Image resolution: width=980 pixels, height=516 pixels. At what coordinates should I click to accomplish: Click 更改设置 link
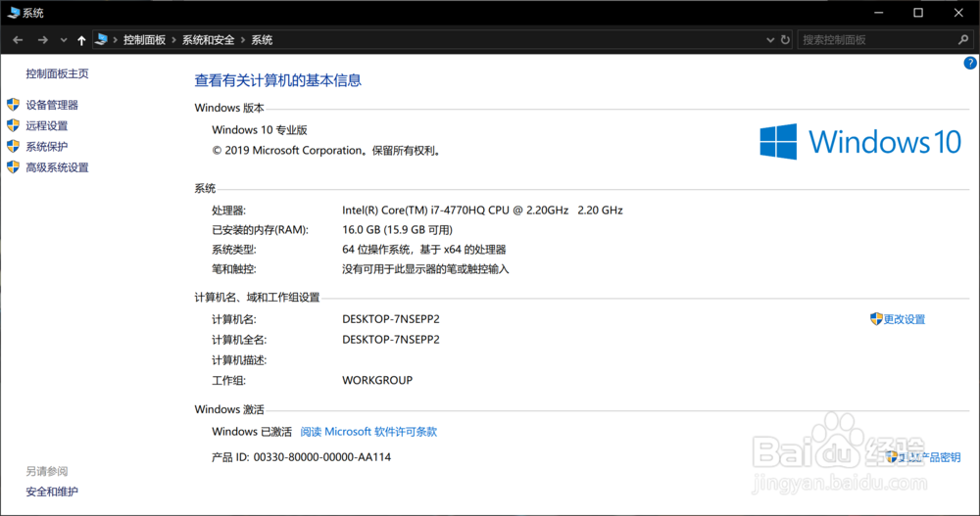click(904, 319)
